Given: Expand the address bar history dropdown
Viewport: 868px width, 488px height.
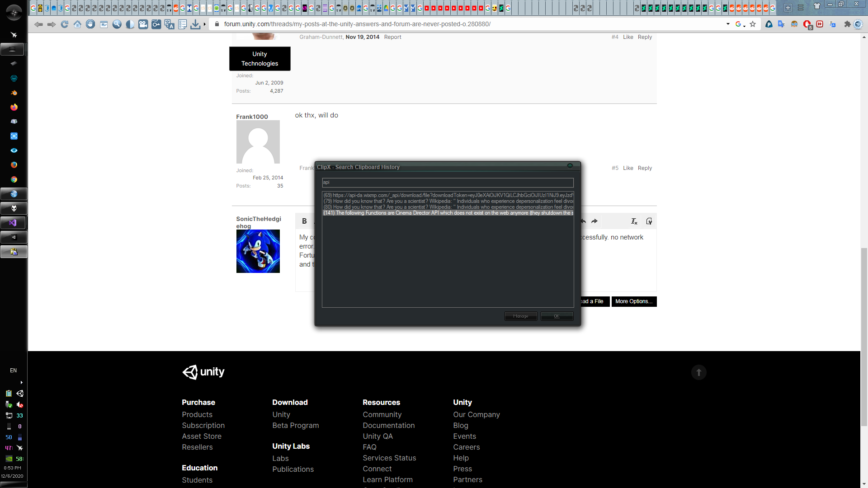Looking at the screenshot, I should [728, 24].
